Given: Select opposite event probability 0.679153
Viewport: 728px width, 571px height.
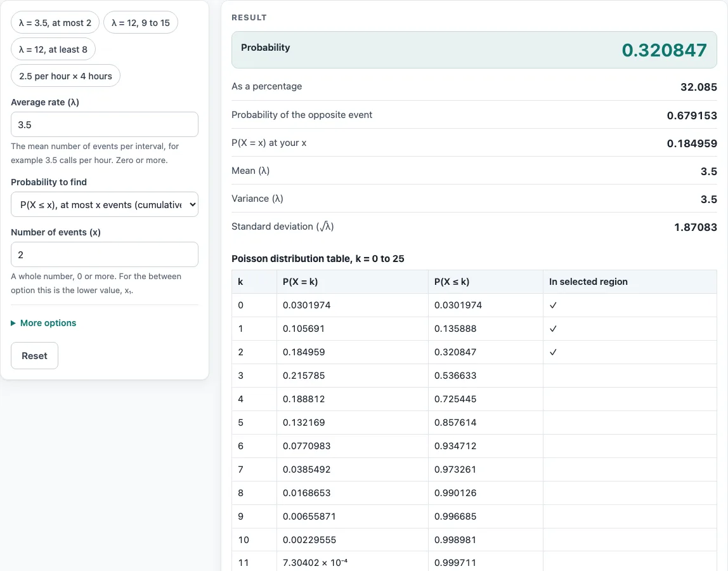Looking at the screenshot, I should point(692,115).
